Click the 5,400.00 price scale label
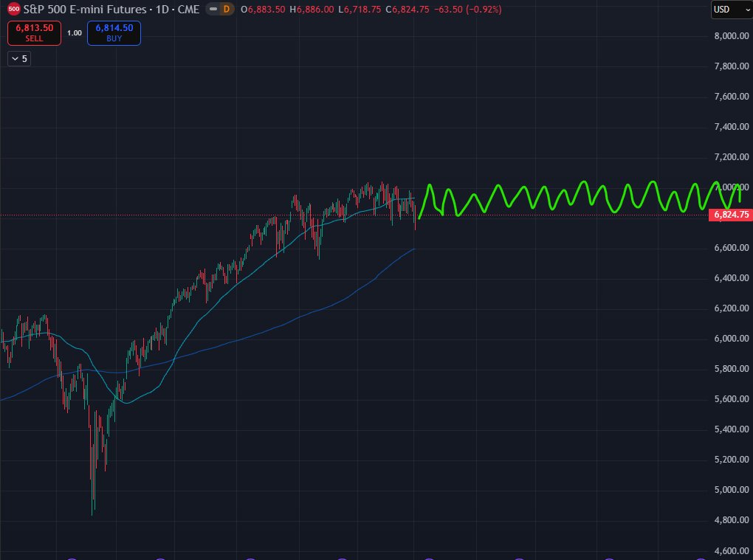Viewport: 753px width, 560px height. click(x=732, y=429)
